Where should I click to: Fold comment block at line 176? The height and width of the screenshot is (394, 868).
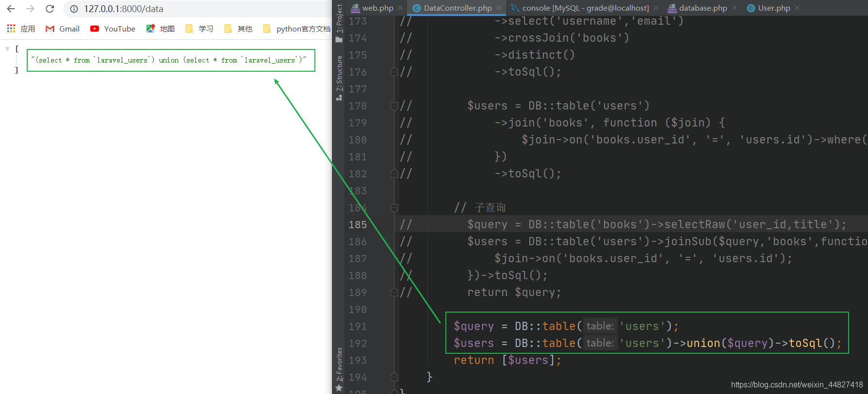[x=394, y=72]
